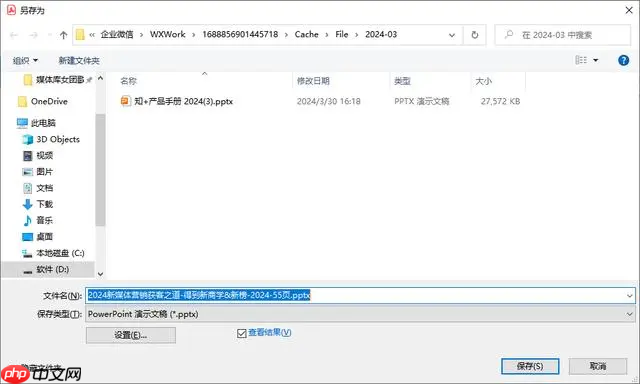The image size is (640, 384).
Task: Select file 知+产品手册 2024(3).pptx
Action: [x=183, y=101]
